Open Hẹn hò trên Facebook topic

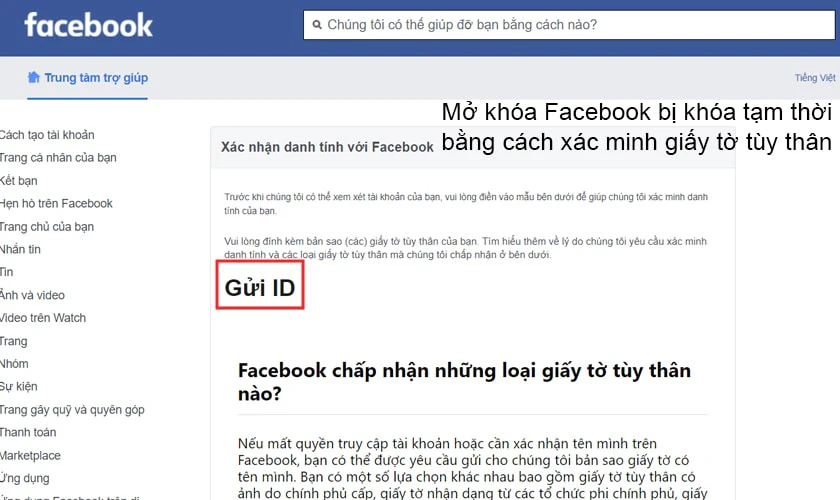tap(56, 204)
